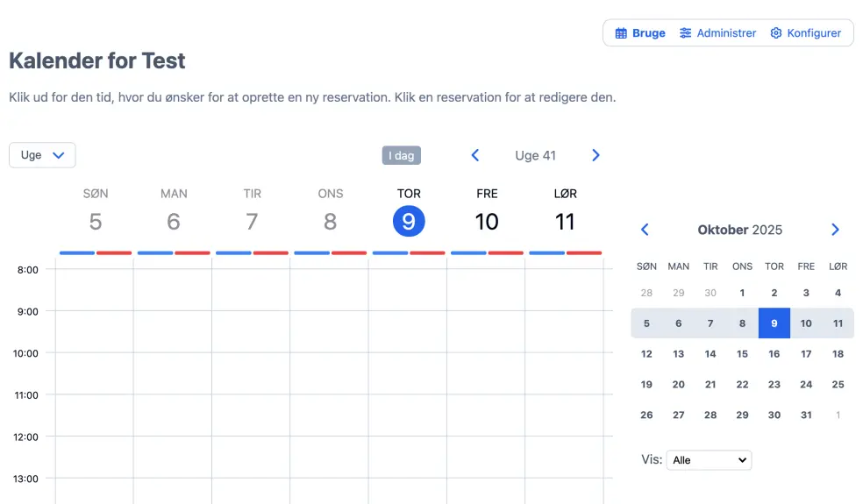Click the red bar under Friday 10
Screen dimensions: 863x504
(x=505, y=252)
